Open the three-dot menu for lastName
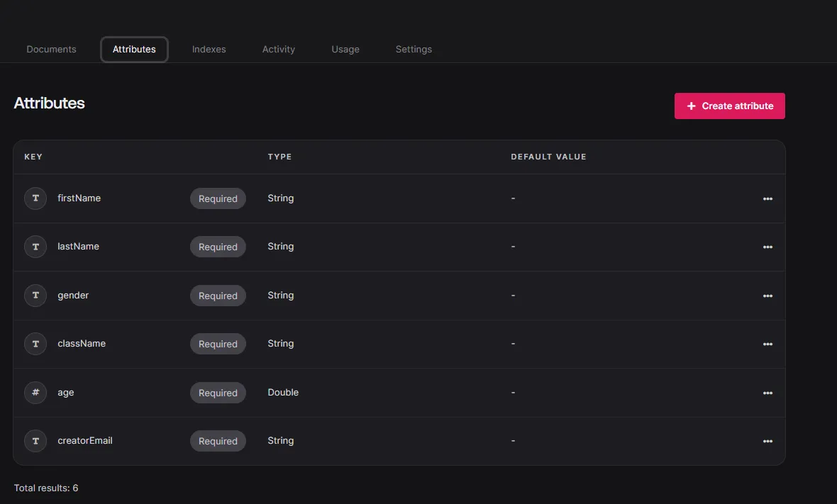Image resolution: width=837 pixels, height=504 pixels. 767,247
